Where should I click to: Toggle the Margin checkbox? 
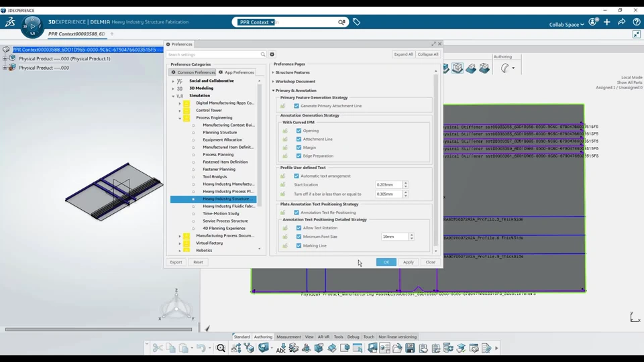(299, 147)
